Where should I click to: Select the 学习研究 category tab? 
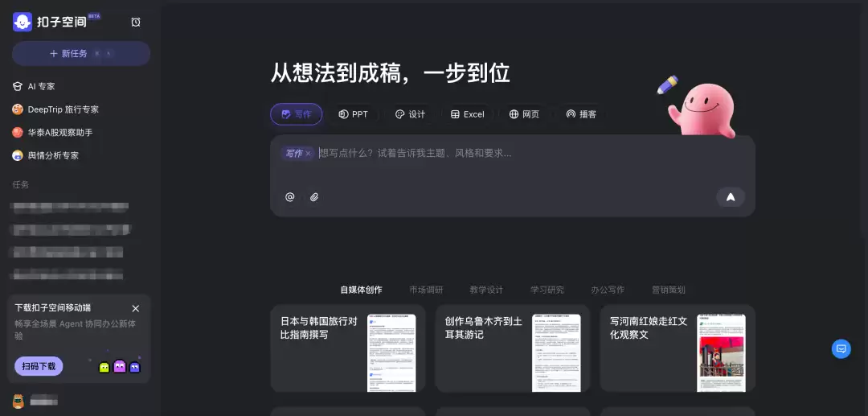pyautogui.click(x=547, y=290)
